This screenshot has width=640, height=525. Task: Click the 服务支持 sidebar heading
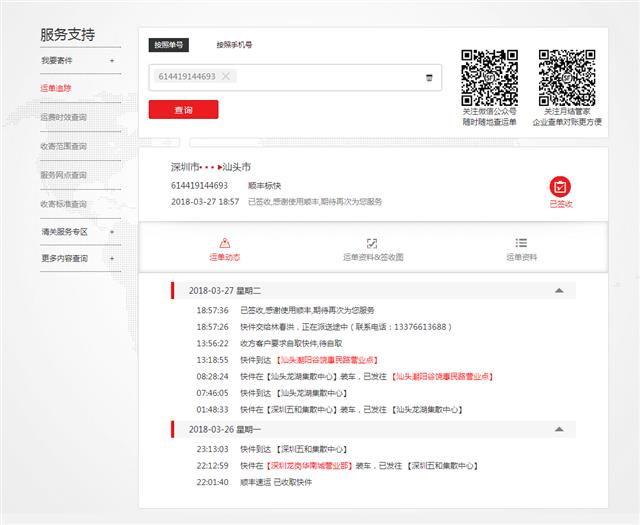67,35
